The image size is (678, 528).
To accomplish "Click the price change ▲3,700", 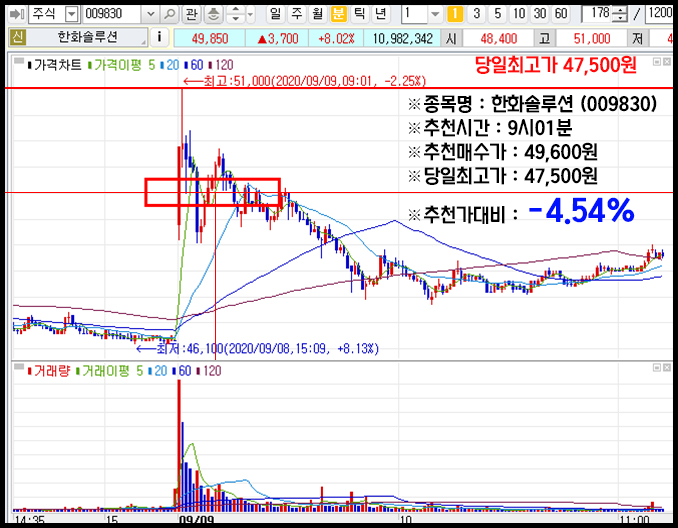I will pos(277,38).
